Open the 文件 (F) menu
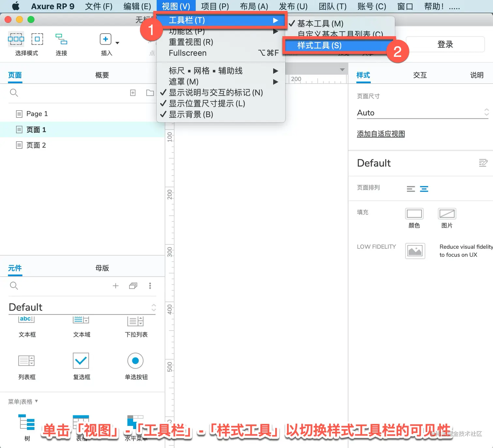493x448 pixels. 98,6
